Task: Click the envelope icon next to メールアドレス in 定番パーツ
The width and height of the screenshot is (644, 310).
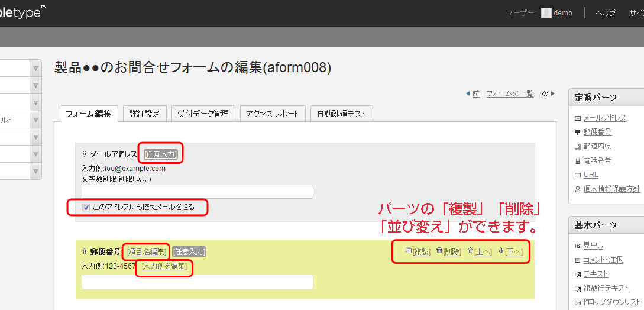Action: pos(578,118)
